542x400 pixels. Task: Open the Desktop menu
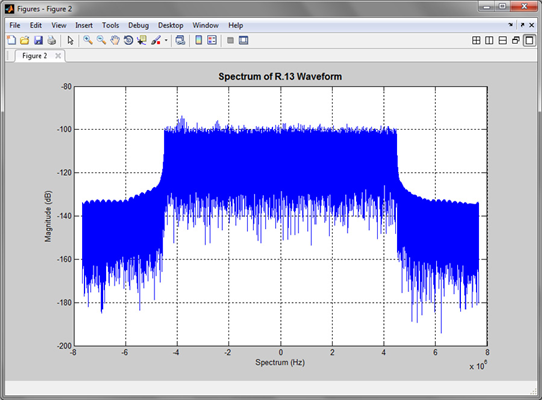coord(171,25)
